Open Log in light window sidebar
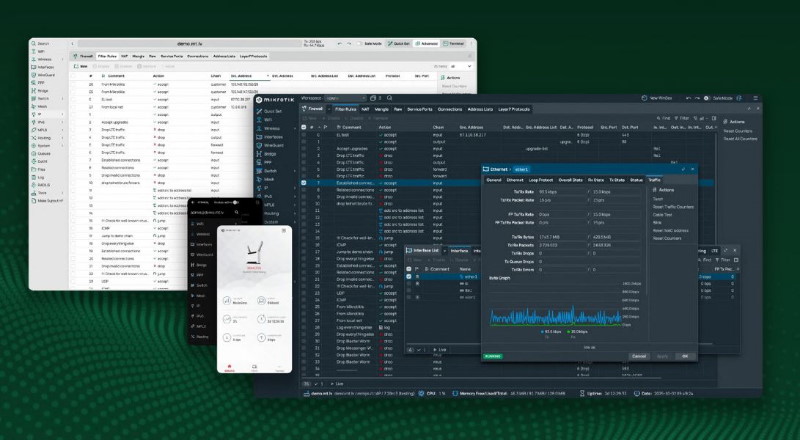 coord(38,177)
